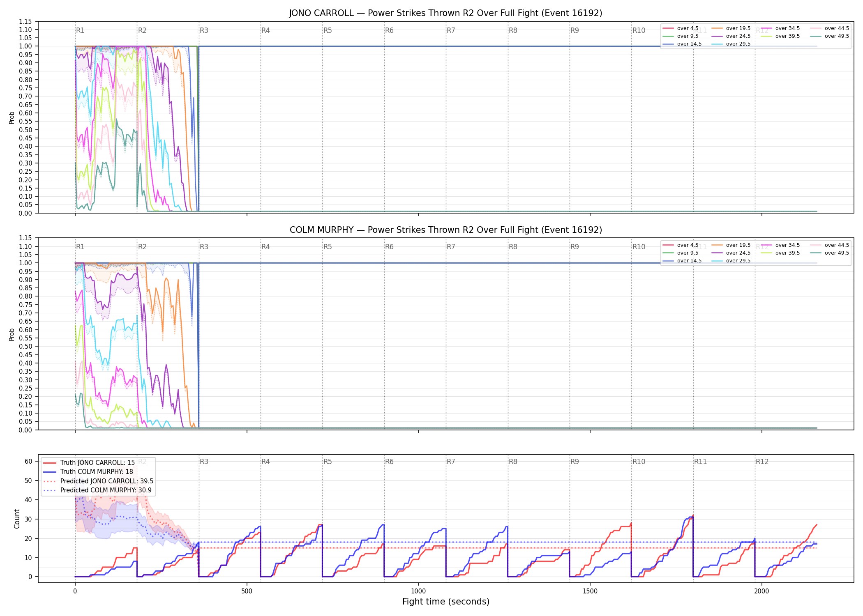Select the 'Predicted COLM MURPHY: 30.9' legend entry
863x616 pixels.
(x=97, y=490)
